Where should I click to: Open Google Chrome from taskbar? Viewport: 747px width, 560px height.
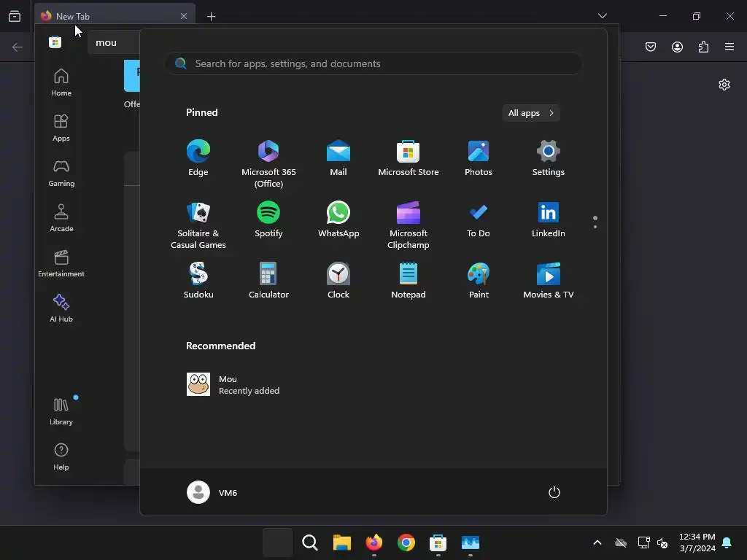pos(406,542)
